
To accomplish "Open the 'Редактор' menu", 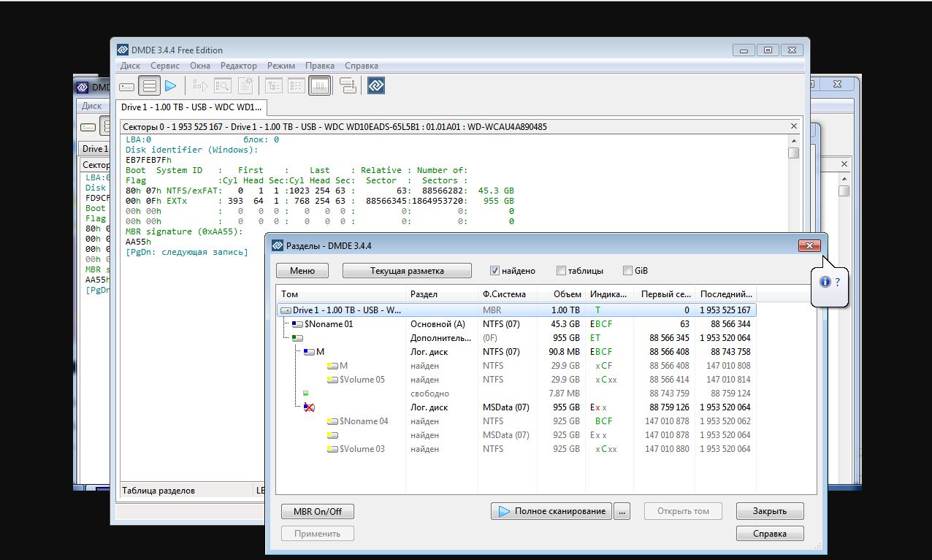I will coord(239,66).
